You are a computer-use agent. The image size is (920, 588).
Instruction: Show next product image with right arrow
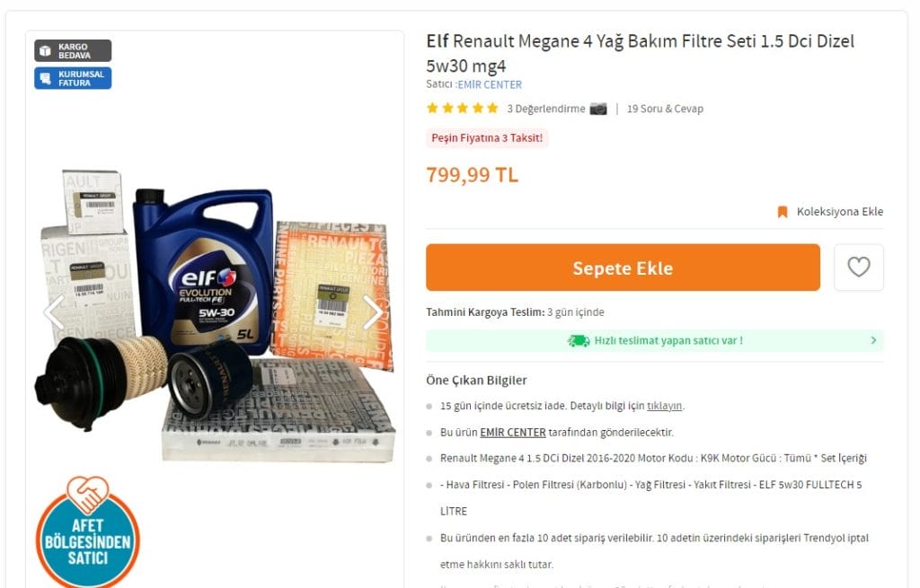pos(373,312)
